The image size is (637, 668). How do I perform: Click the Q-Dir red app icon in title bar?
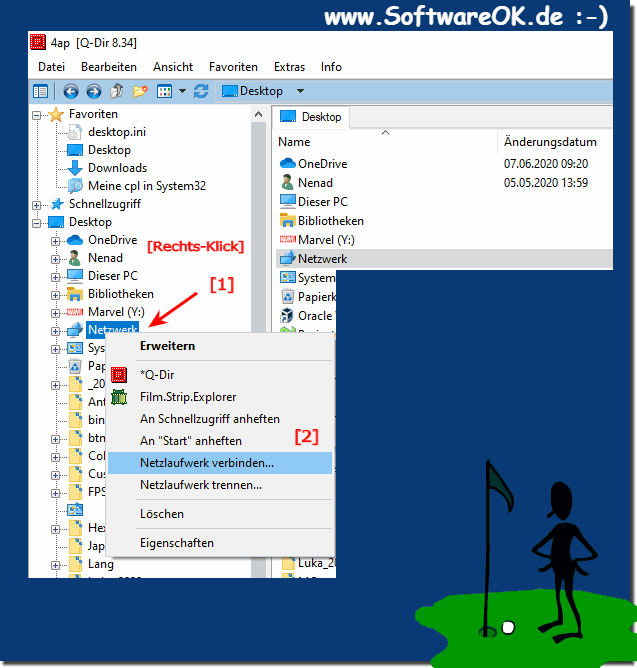[x=37, y=42]
